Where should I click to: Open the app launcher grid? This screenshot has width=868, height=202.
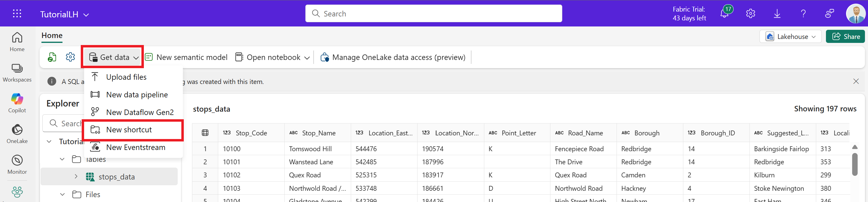coord(17,13)
